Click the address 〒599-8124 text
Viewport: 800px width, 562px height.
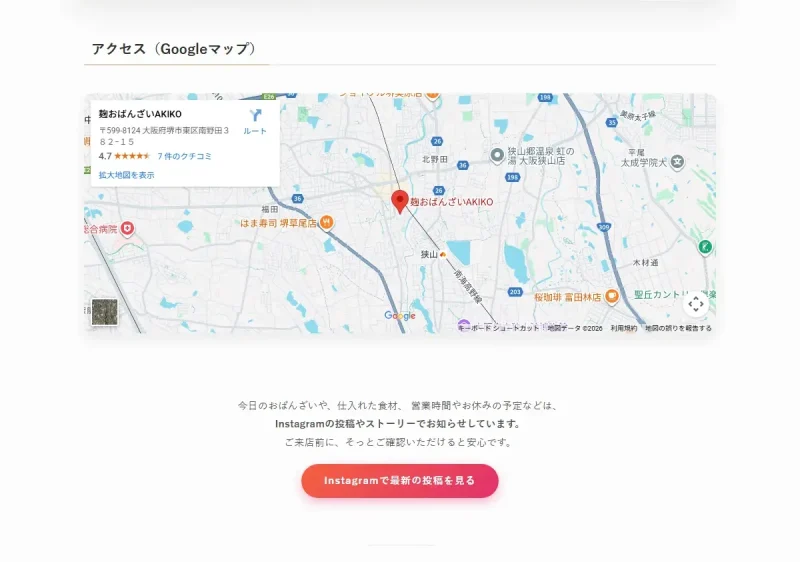pyautogui.click(x=164, y=136)
